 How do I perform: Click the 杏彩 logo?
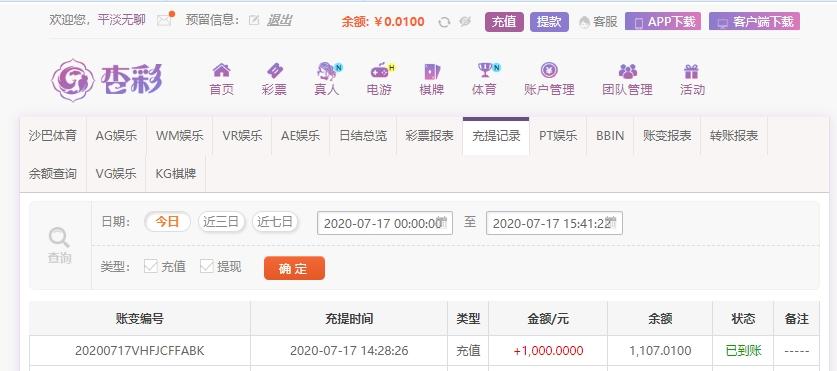tap(107, 80)
